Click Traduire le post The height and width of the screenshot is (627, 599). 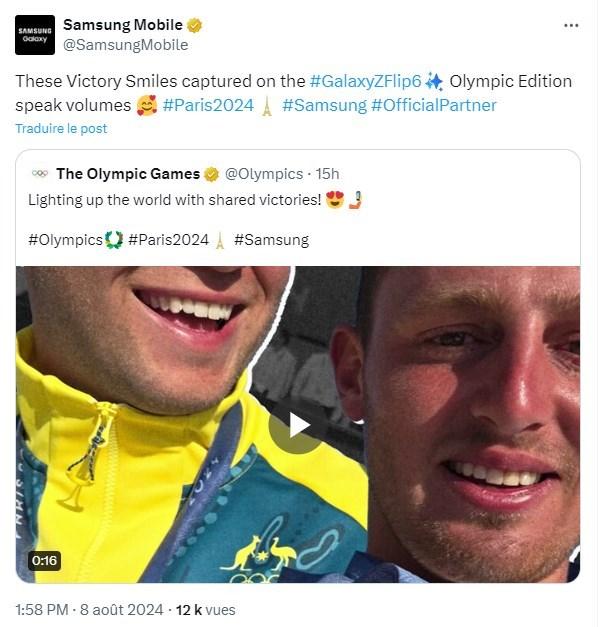tap(61, 128)
